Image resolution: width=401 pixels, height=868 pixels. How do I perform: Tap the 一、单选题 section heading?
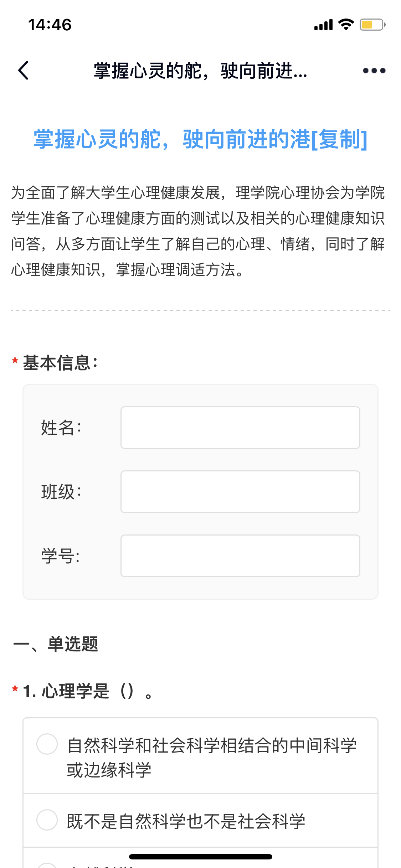56,644
